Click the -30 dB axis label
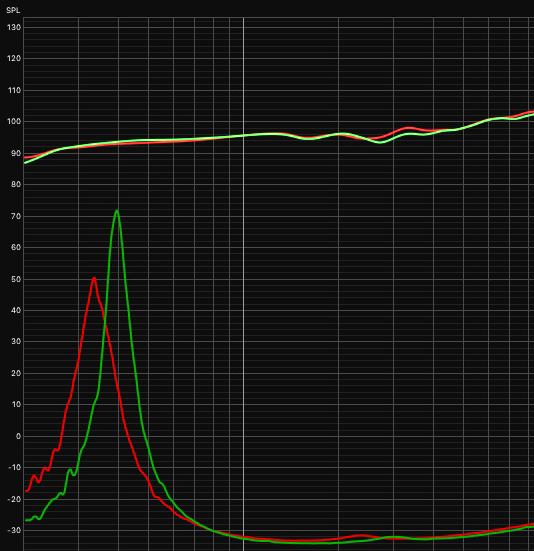Screen dimensions: 534x551 14,530
